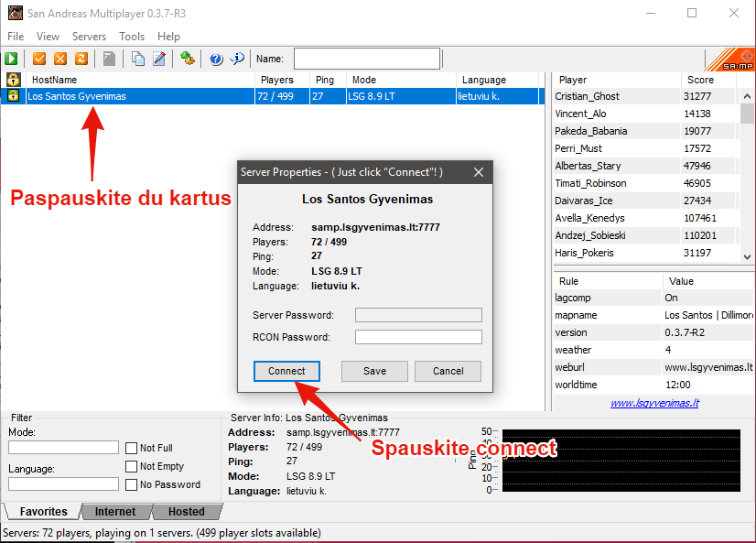The width and height of the screenshot is (756, 543).
Task: Click the orange checkmark Add Server icon
Action: pos(39,59)
